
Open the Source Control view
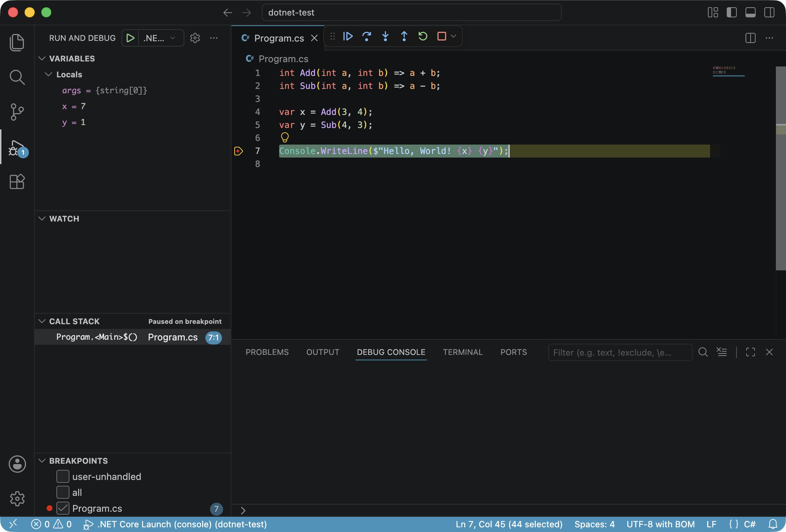click(17, 112)
